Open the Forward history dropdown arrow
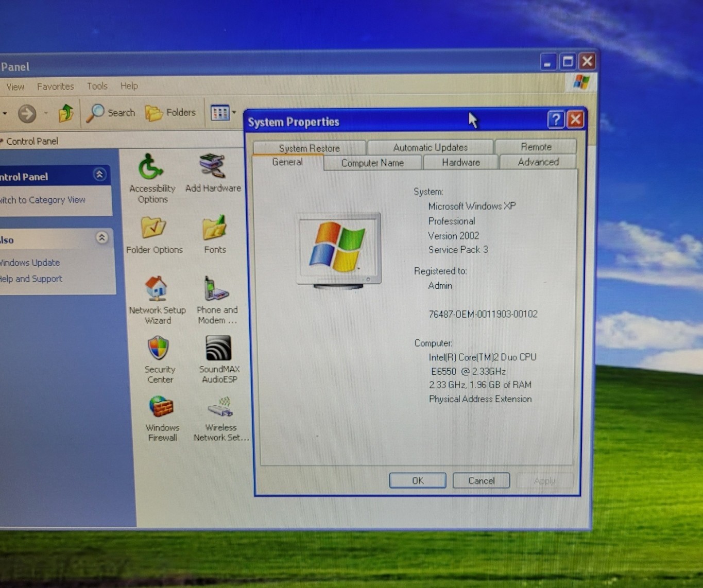Viewport: 703px width, 588px height. (x=46, y=113)
